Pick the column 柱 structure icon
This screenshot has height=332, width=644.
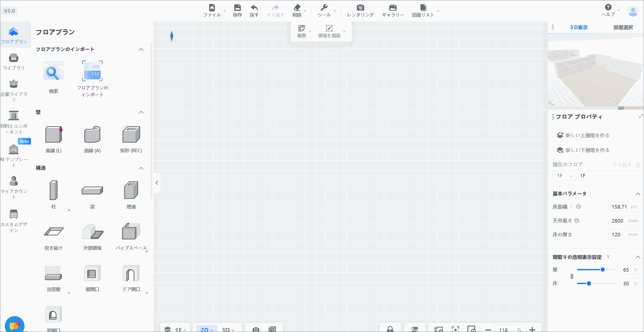[54, 190]
